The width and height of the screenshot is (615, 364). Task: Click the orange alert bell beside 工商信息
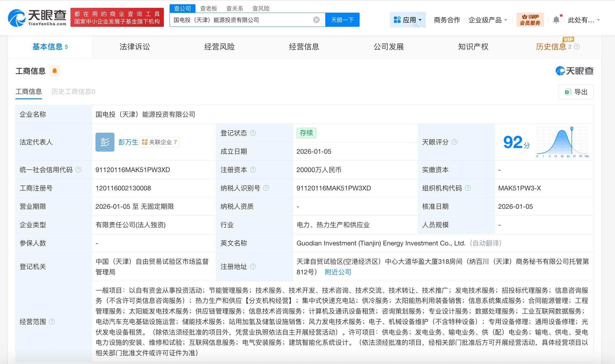(55, 71)
